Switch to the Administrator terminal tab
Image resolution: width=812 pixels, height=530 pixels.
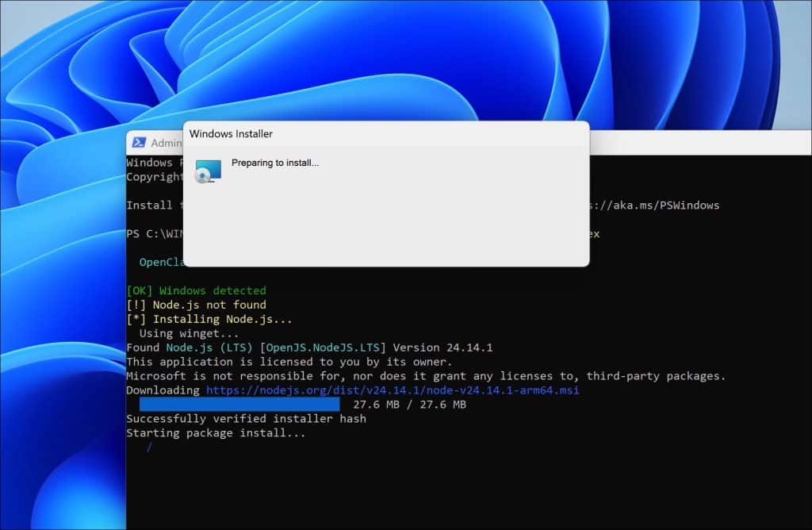click(163, 143)
